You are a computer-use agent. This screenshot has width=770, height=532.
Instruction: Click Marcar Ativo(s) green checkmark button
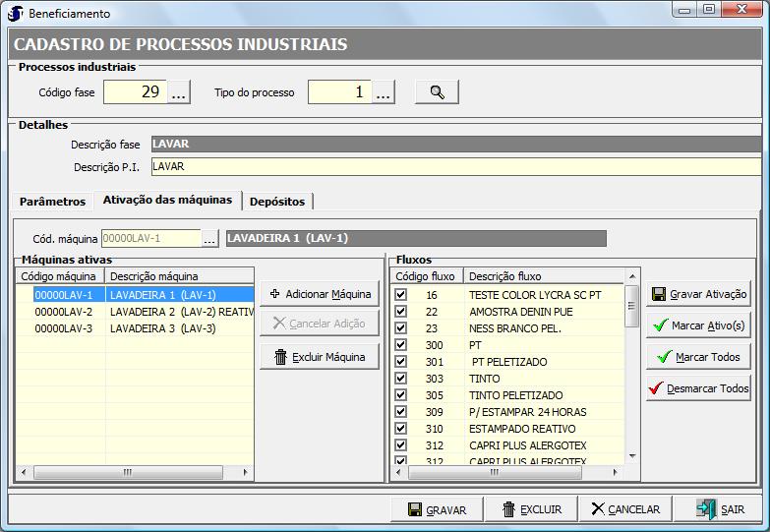(x=698, y=325)
